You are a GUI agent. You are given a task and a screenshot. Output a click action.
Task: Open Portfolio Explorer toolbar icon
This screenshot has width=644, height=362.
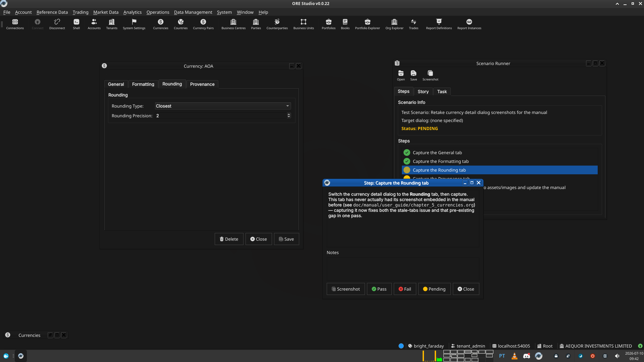pyautogui.click(x=368, y=24)
